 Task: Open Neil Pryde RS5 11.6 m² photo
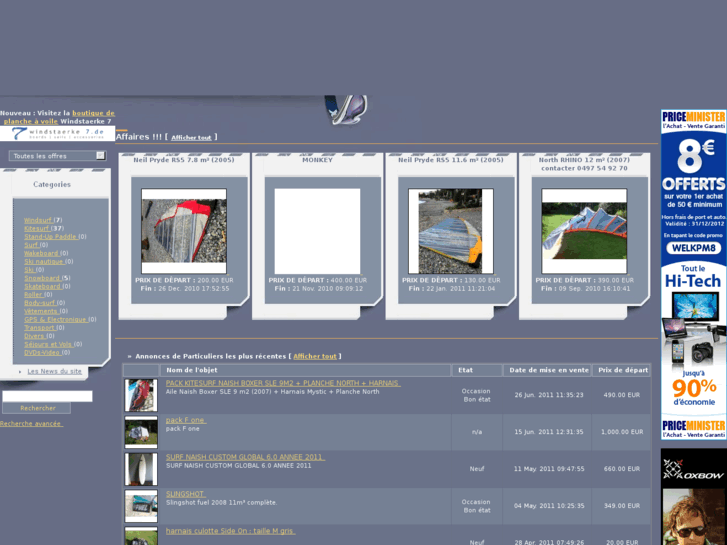pyautogui.click(x=451, y=231)
